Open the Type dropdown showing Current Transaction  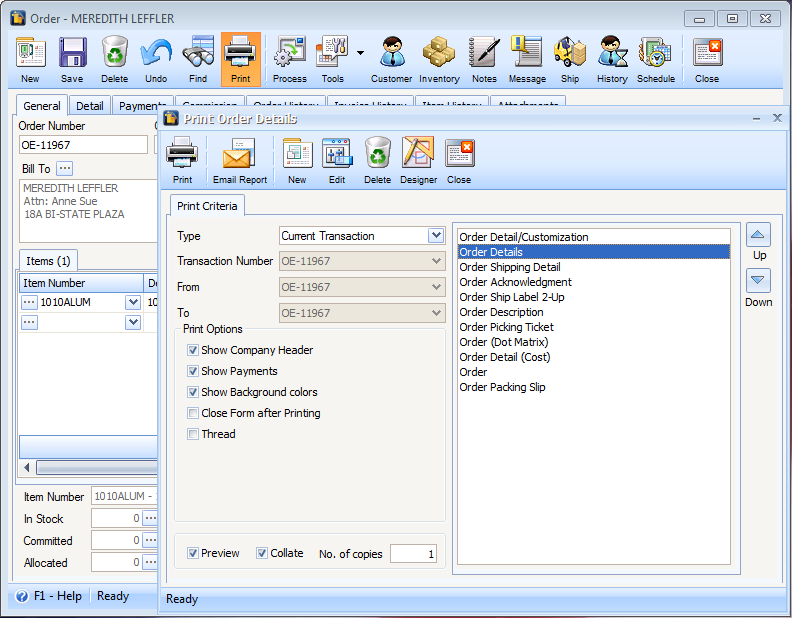(x=436, y=235)
